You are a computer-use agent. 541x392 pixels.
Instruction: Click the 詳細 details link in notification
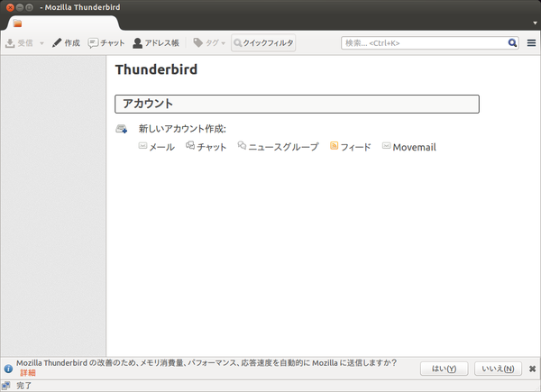tap(28, 373)
